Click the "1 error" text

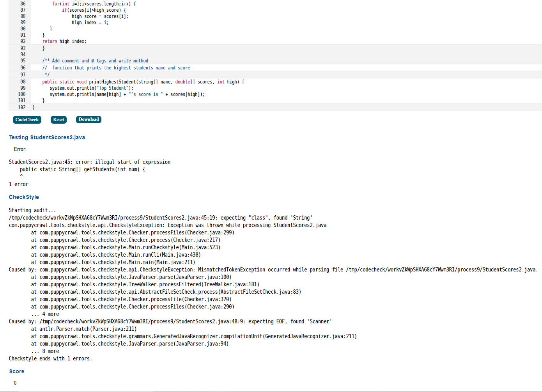click(x=18, y=184)
